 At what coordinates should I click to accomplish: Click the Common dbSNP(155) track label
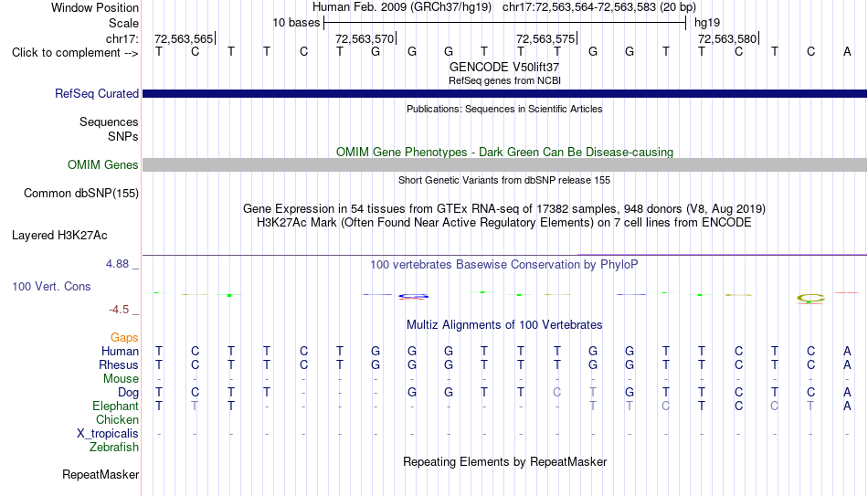pos(81,194)
